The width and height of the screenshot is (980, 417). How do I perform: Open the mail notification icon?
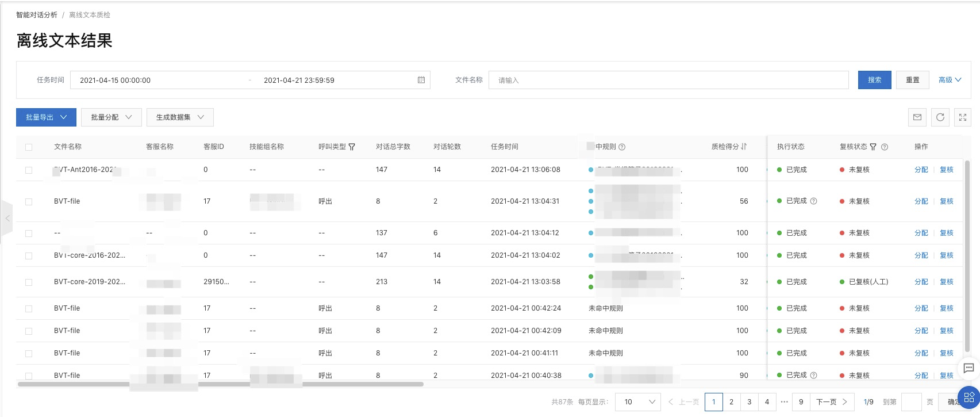(x=917, y=117)
